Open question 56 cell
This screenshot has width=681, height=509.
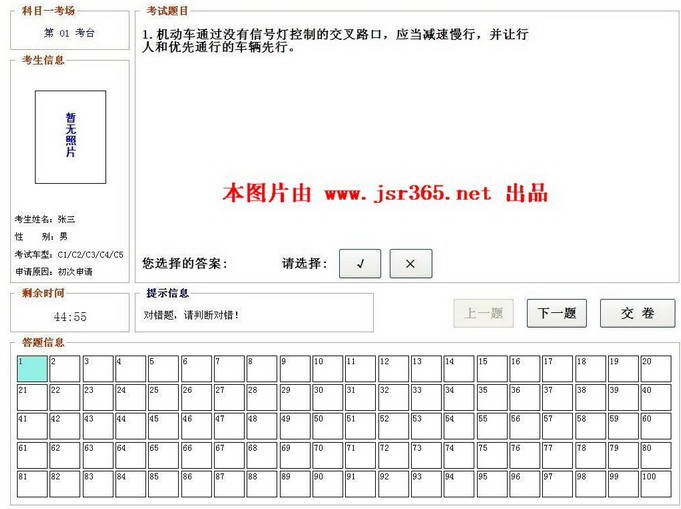tap(525, 426)
